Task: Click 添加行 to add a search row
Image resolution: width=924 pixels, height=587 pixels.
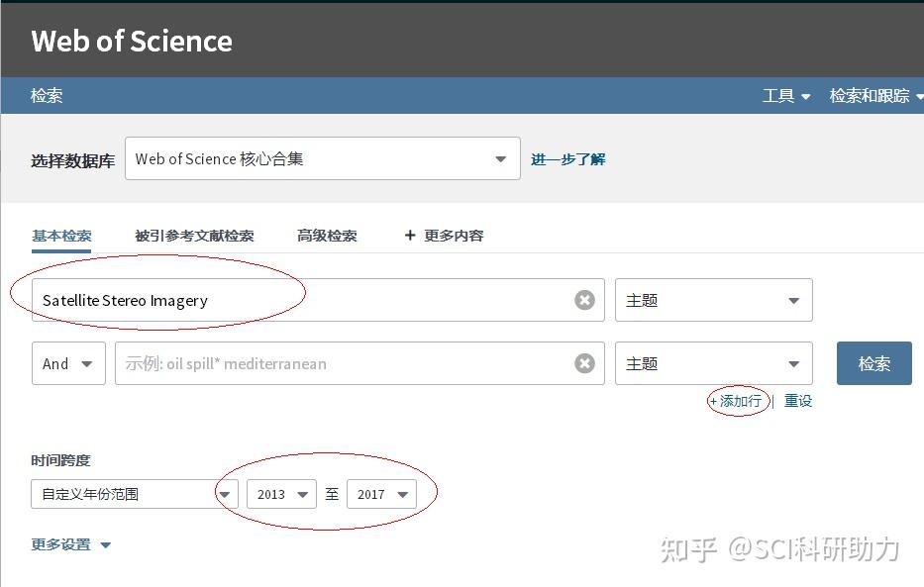Action: pyautogui.click(x=736, y=401)
